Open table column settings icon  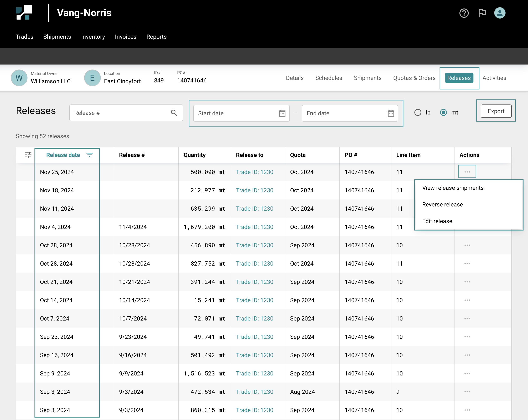pos(28,155)
